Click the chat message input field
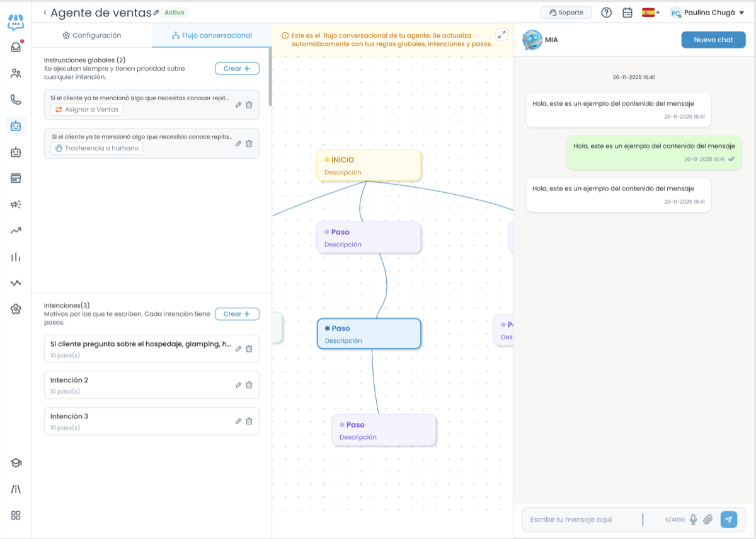 point(583,519)
